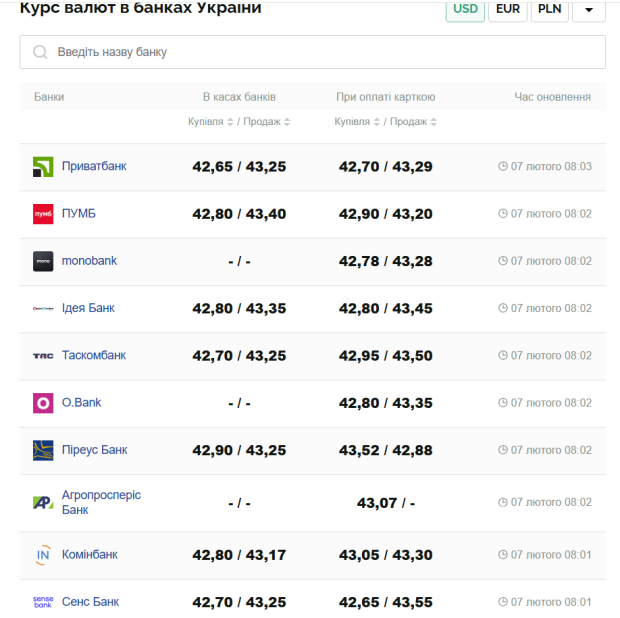Click the monobank black logo icon

pos(43,261)
